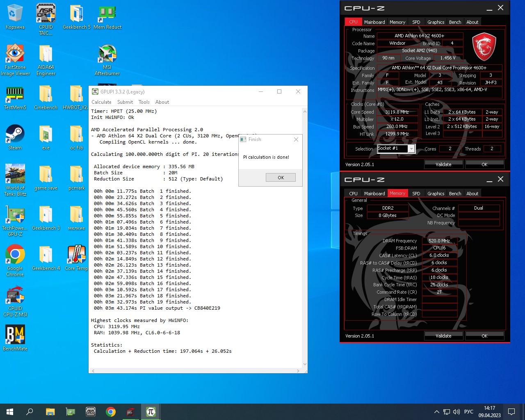
Task: Open GPUPI About menu
Action: [162, 102]
